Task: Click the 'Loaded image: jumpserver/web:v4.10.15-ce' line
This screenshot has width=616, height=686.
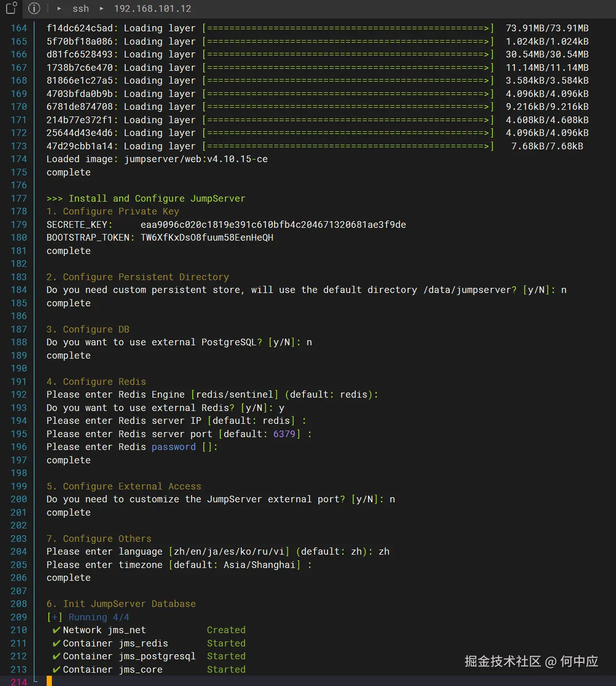Action: click(x=157, y=159)
